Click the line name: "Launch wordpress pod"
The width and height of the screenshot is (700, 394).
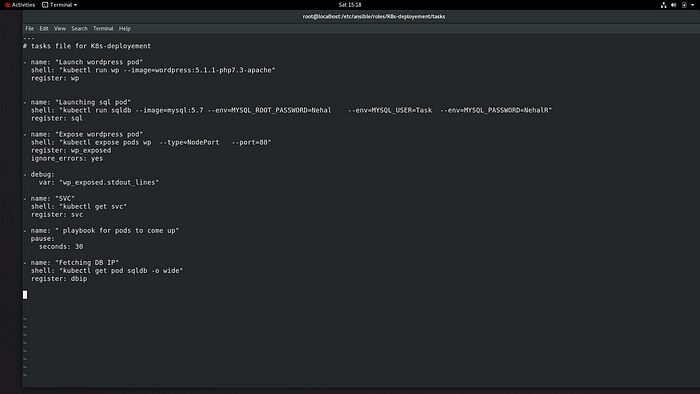click(x=83, y=62)
